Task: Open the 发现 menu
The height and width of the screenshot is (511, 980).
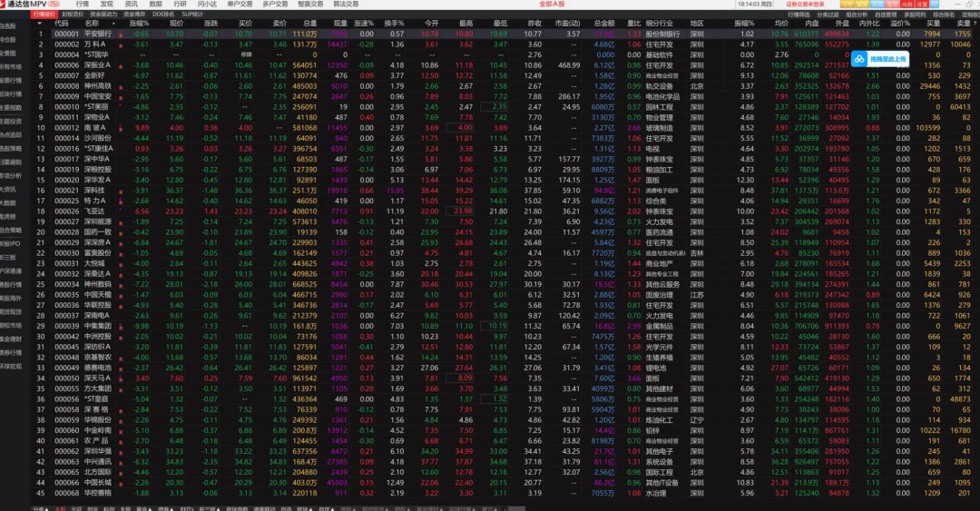Action: tap(107, 4)
